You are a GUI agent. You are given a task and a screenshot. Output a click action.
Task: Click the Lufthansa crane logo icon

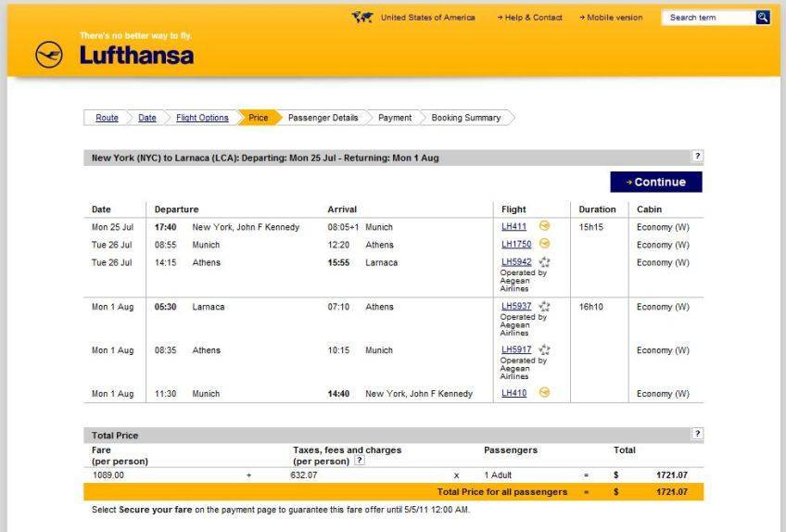49,55
